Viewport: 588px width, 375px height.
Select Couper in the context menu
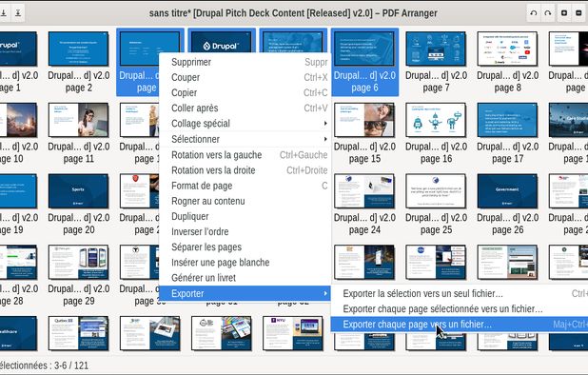pyautogui.click(x=245, y=77)
